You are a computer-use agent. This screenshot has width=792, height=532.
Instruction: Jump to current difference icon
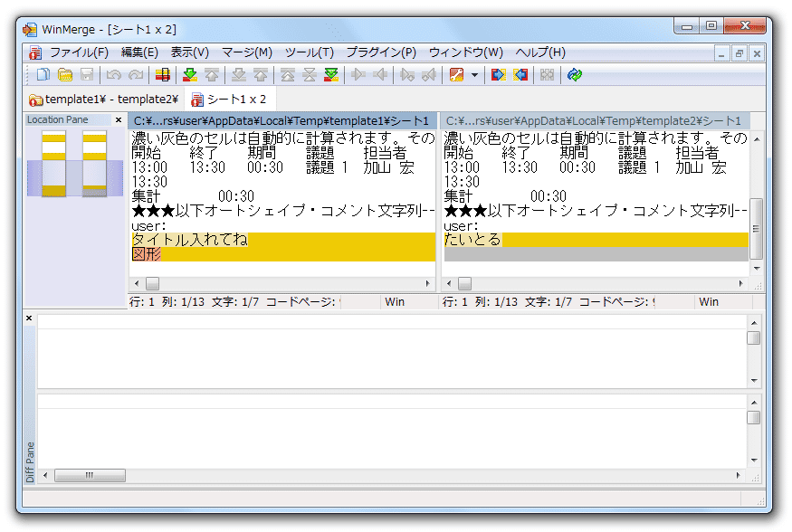310,75
